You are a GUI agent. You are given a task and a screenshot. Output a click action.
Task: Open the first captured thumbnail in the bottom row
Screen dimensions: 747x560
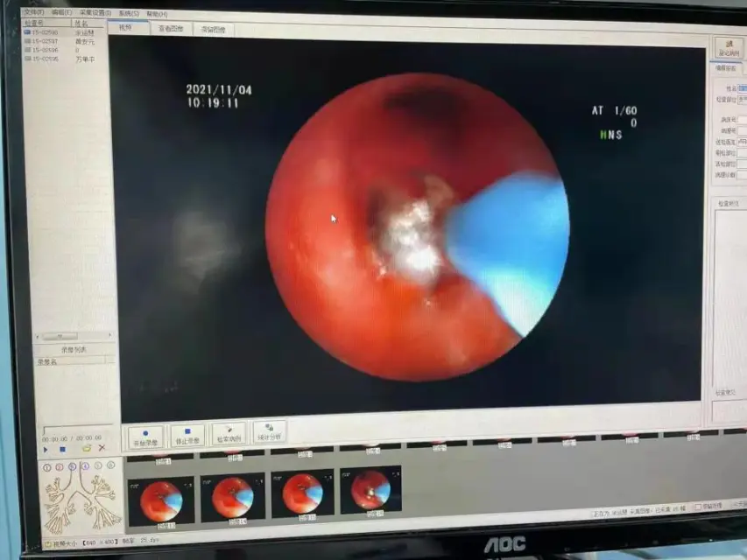161,502
